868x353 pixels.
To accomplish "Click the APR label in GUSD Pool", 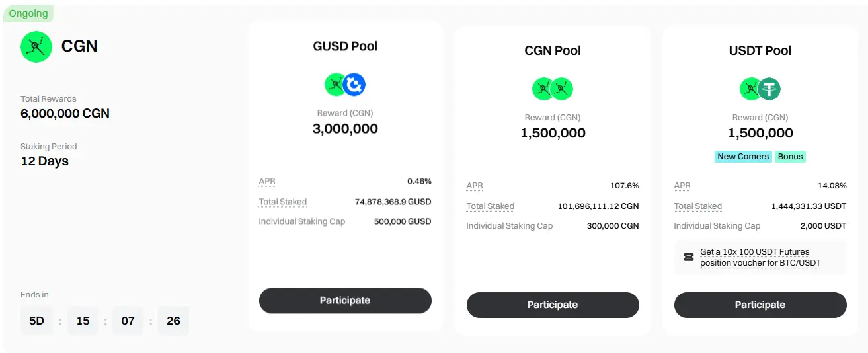I will (267, 181).
